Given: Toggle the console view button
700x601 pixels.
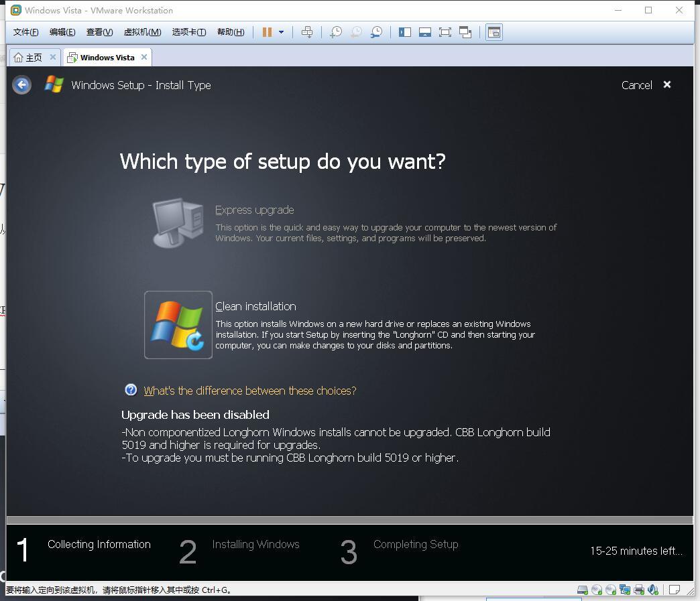Looking at the screenshot, I should [x=494, y=32].
